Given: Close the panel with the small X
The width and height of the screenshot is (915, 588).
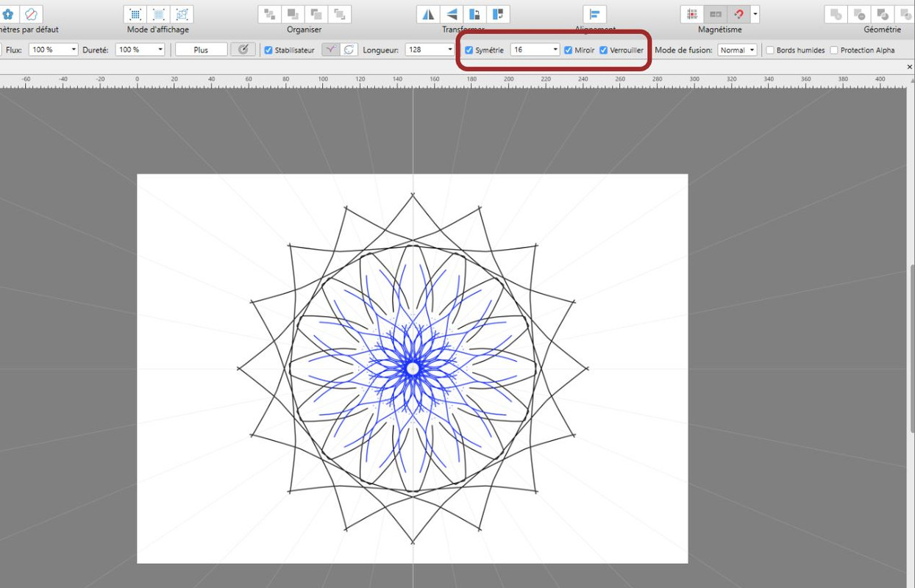Looking at the screenshot, I should coord(910,67).
